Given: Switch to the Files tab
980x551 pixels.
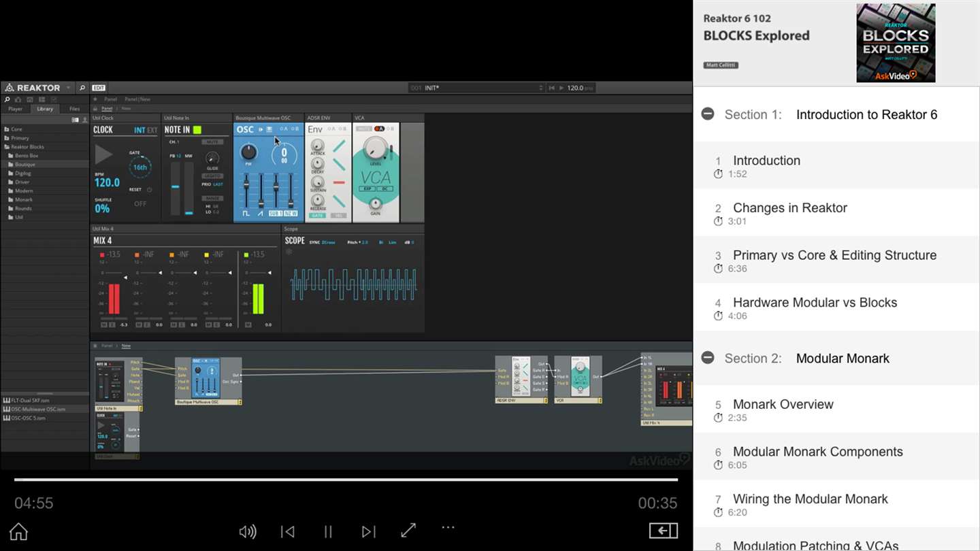Looking at the screenshot, I should (74, 109).
